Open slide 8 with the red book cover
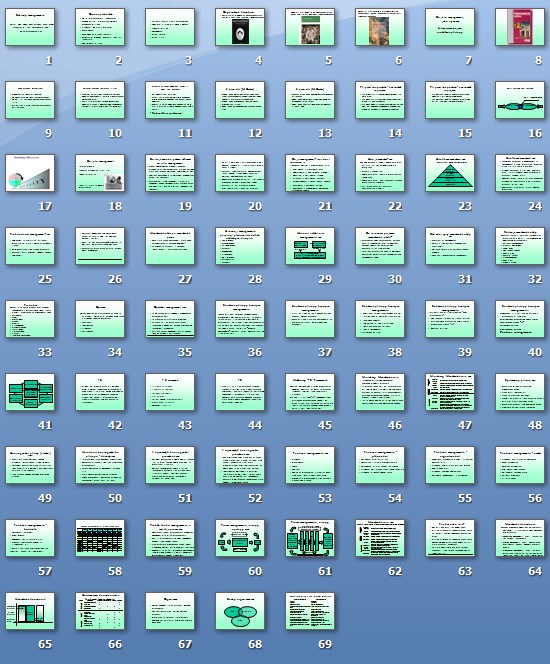 [x=520, y=27]
